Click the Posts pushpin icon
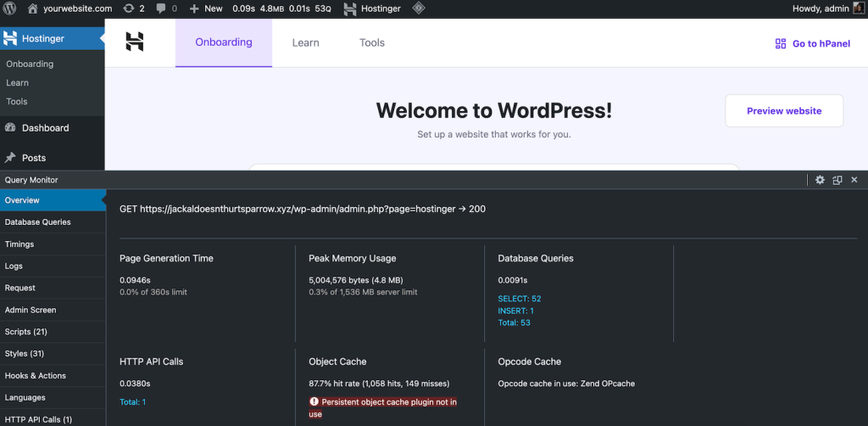 [9, 158]
